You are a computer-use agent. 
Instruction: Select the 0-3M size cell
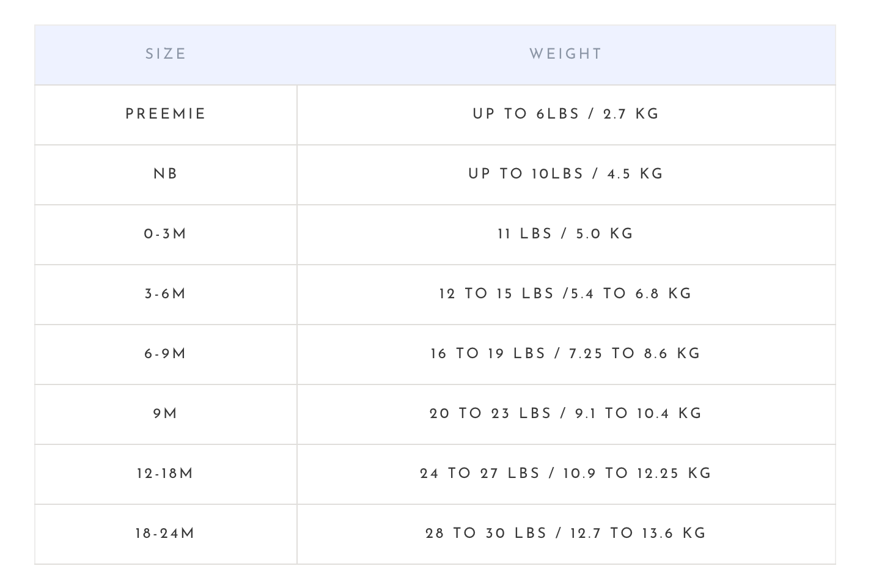click(166, 235)
